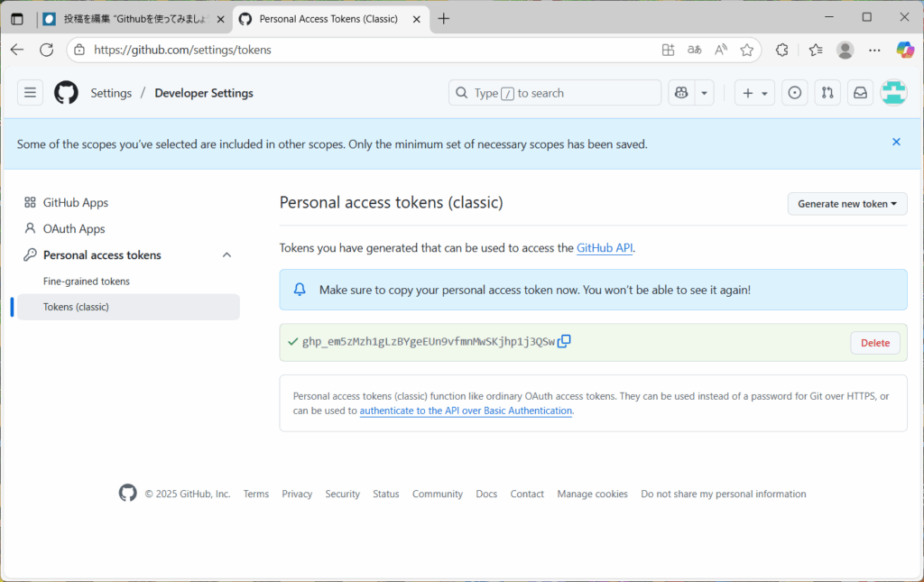Open the user profile avatar menu
Image resolution: width=924 pixels, height=582 pixels.
coord(893,93)
